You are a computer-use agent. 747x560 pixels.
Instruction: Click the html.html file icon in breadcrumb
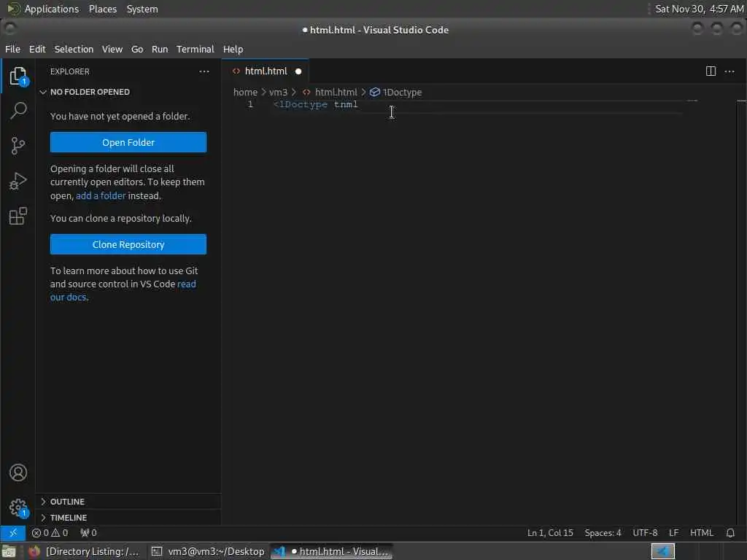(307, 92)
